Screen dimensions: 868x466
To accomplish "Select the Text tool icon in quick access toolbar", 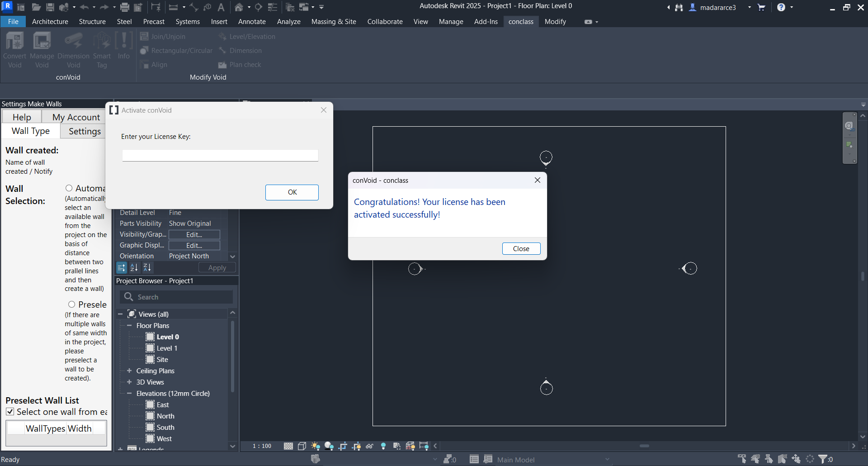I will click(x=221, y=7).
